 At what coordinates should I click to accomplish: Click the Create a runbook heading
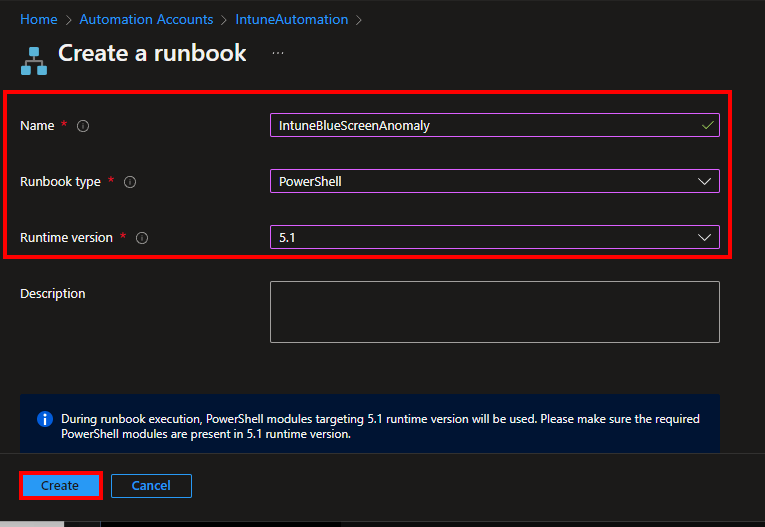[152, 53]
